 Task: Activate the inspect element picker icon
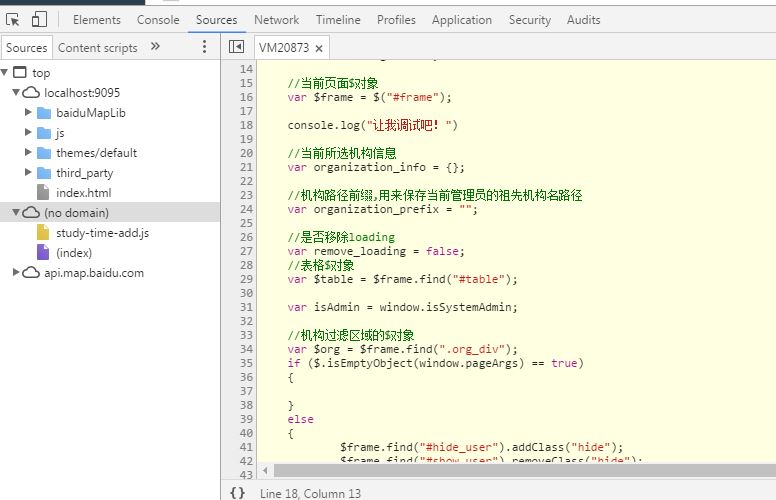point(13,19)
